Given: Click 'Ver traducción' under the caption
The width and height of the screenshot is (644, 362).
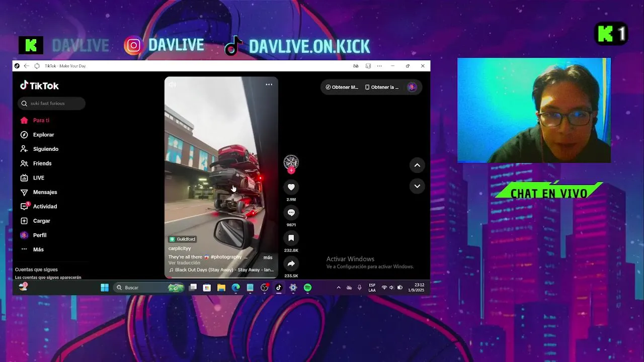Looking at the screenshot, I should click(184, 263).
